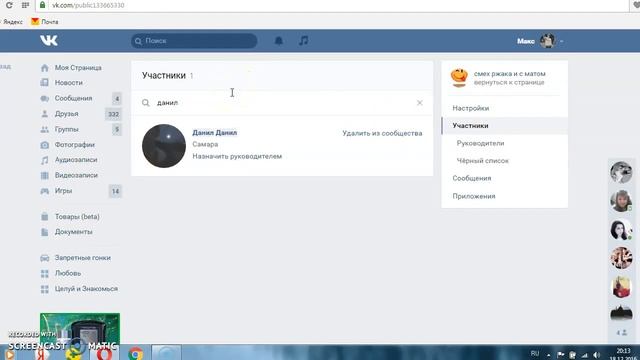Clear the members search with X
This screenshot has width=640, height=360.
(x=420, y=103)
